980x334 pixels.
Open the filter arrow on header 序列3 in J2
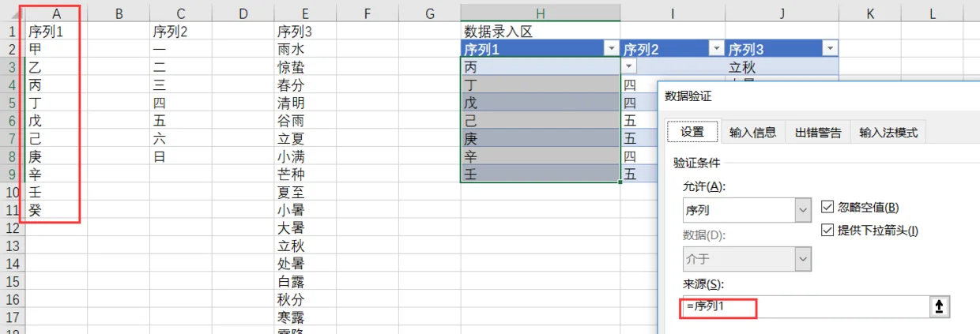[x=829, y=49]
